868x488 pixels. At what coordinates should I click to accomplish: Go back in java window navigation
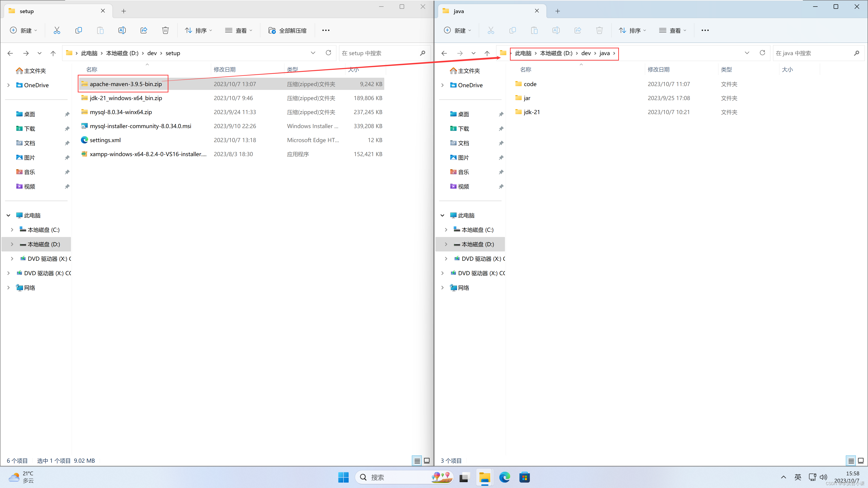(444, 53)
